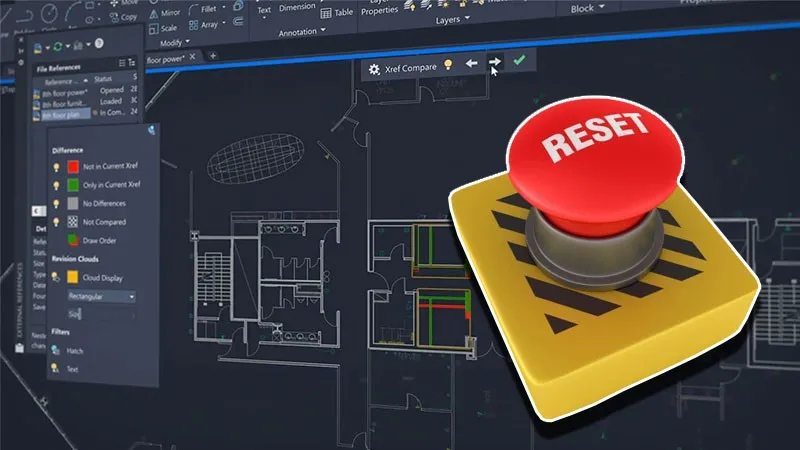Viewport: 800px width, 450px height.
Task: Open Xref Compare settings gear
Action: tap(374, 69)
